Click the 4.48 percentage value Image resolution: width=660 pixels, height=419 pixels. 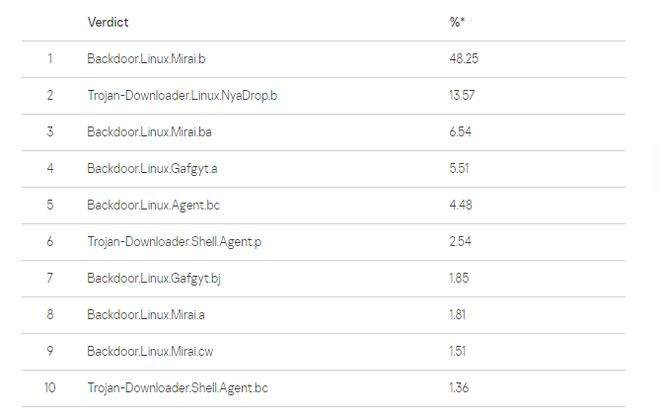460,205
